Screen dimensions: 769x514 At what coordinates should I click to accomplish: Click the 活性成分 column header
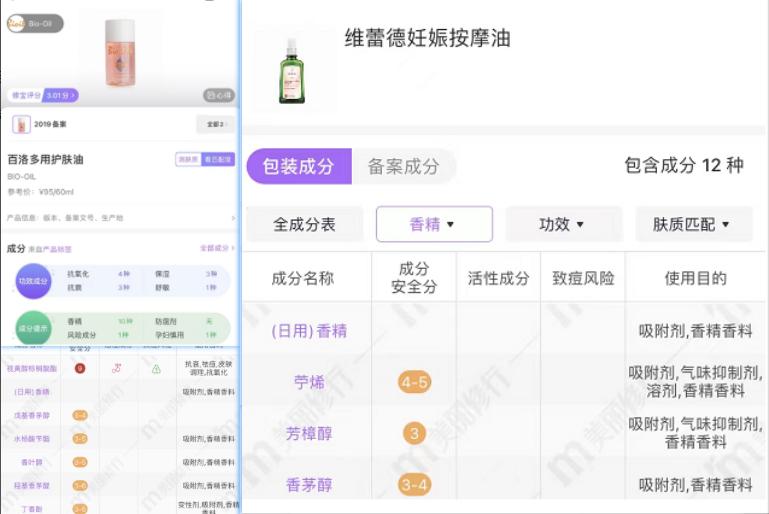click(x=498, y=279)
